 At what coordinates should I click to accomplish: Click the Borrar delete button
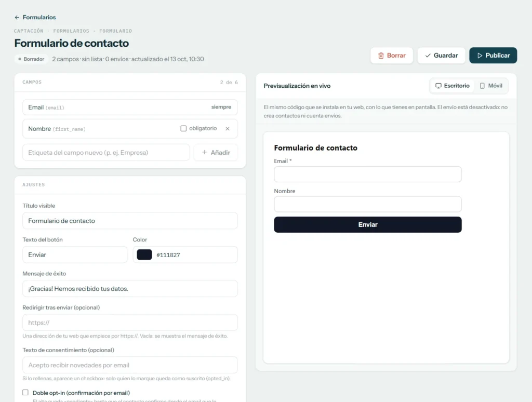tap(392, 55)
